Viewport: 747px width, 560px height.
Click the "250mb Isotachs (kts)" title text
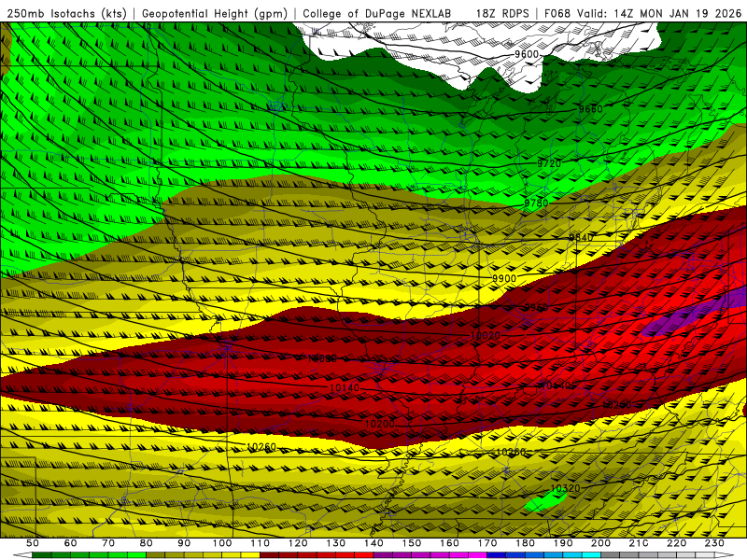[67, 13]
